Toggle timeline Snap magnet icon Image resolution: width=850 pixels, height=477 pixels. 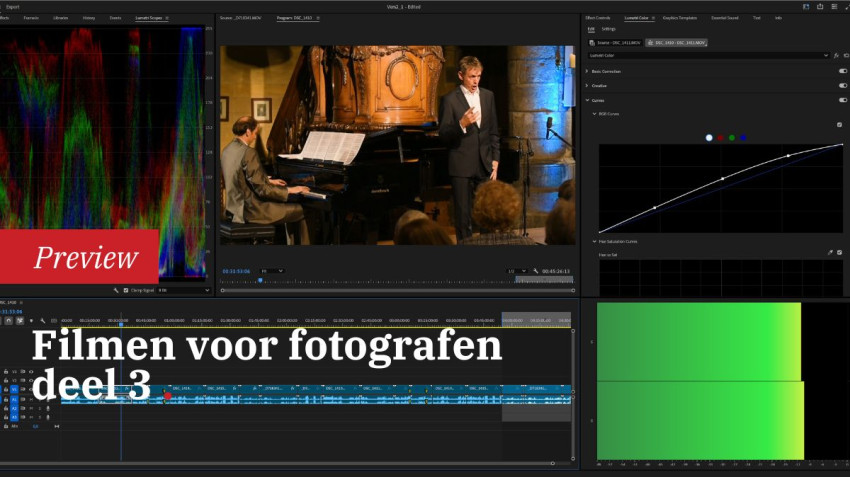(9, 321)
